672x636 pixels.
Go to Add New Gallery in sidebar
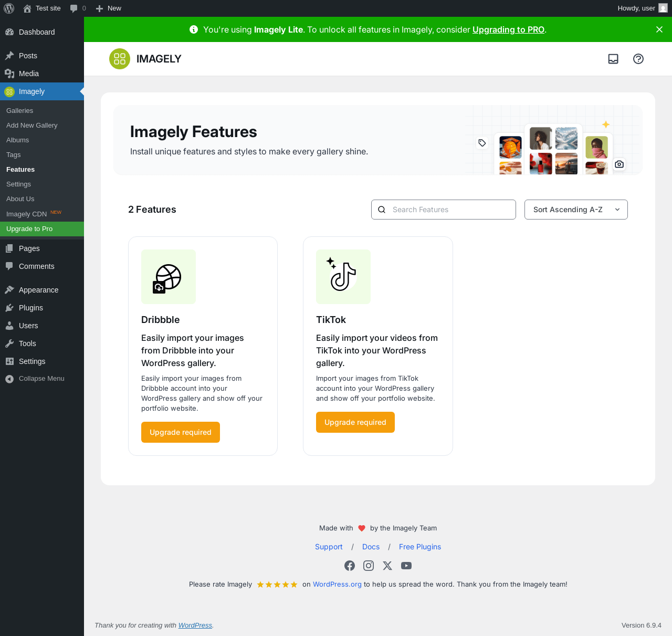(32, 126)
